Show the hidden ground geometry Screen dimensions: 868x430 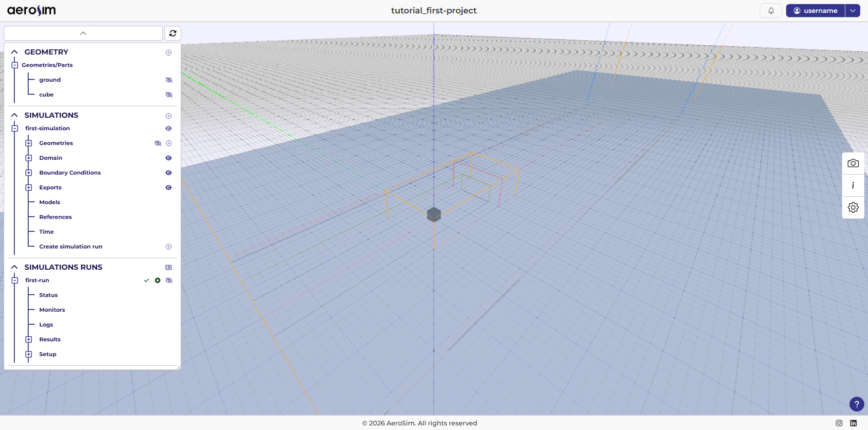pyautogui.click(x=169, y=80)
